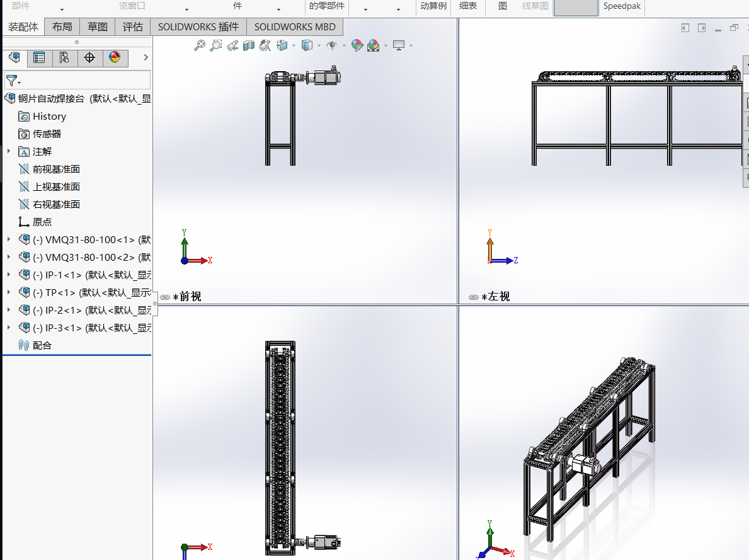Select the Zoom to Area tool

(x=216, y=45)
